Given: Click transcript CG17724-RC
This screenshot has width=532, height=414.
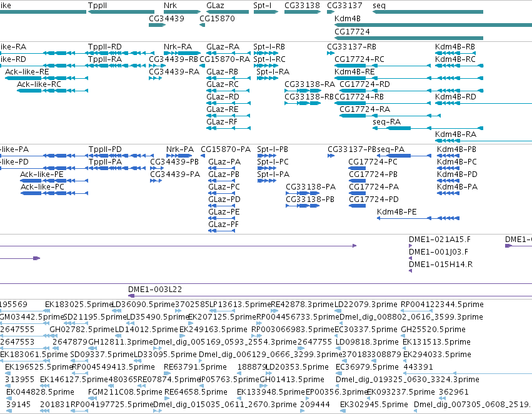Looking at the screenshot, I should [x=383, y=66].
